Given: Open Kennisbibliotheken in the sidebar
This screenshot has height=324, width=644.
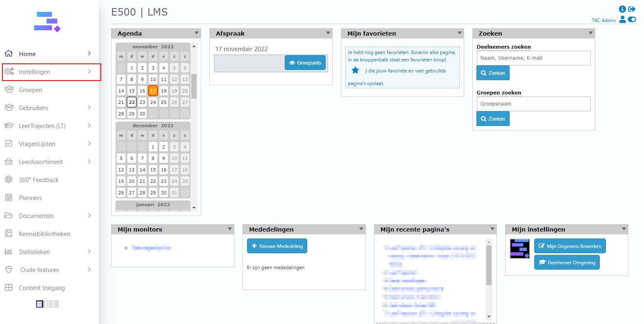Looking at the screenshot, I should point(44,234).
